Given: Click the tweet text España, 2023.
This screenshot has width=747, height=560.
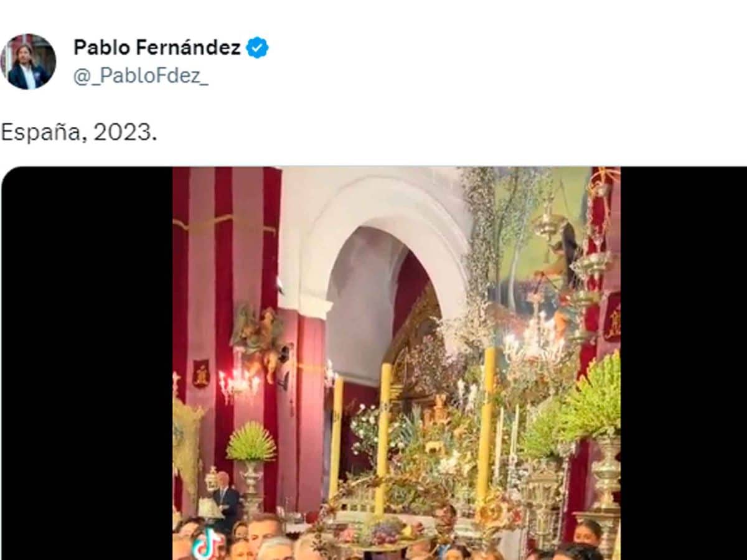Looking at the screenshot, I should [x=78, y=132].
